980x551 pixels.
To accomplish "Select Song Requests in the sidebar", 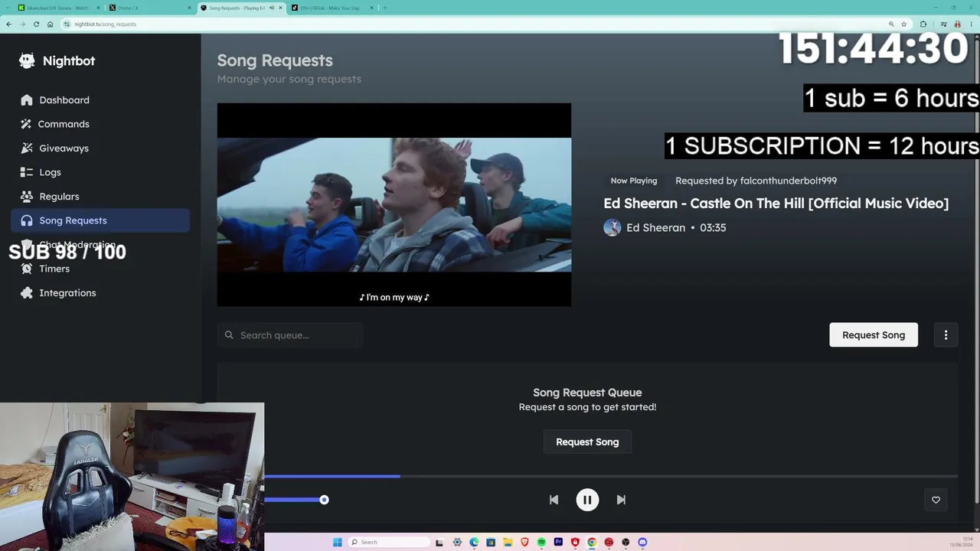I will [100, 220].
